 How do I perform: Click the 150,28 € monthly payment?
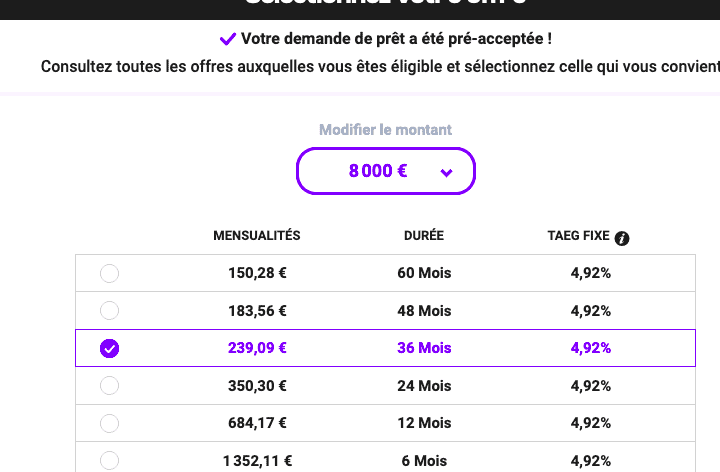point(257,273)
